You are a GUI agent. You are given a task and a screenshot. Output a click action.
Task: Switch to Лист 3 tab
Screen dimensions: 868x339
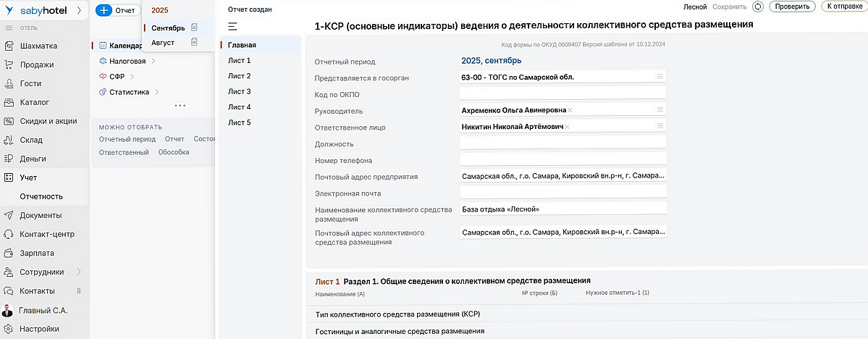(x=240, y=92)
